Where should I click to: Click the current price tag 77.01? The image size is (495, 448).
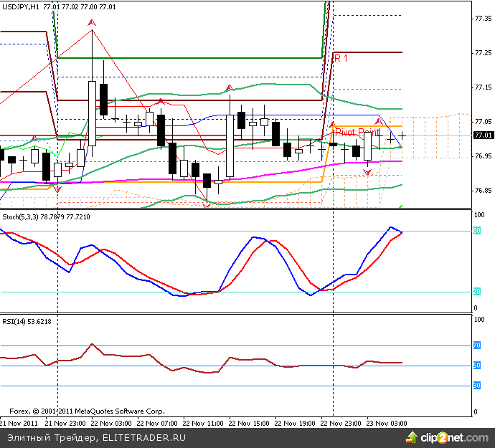point(483,135)
